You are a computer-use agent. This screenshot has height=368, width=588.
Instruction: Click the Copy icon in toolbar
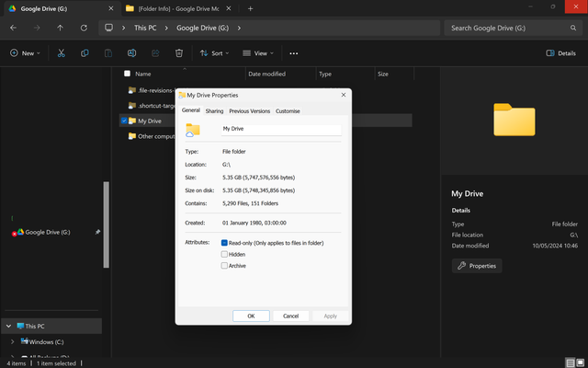coord(85,53)
